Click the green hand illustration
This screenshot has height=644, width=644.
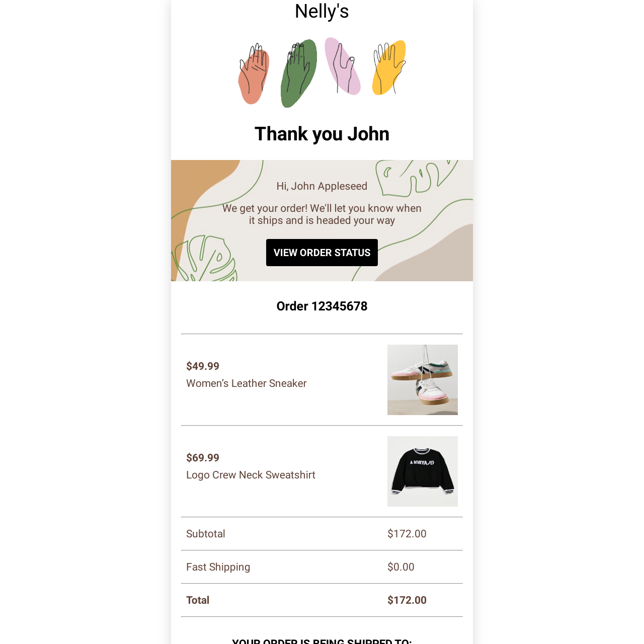click(x=299, y=73)
